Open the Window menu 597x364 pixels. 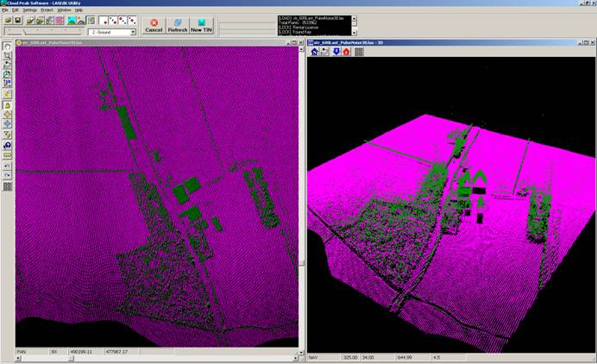[x=64, y=9]
